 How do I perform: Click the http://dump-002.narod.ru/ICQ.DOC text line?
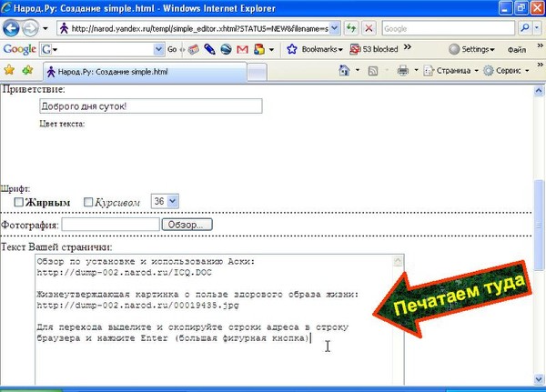[x=125, y=273]
